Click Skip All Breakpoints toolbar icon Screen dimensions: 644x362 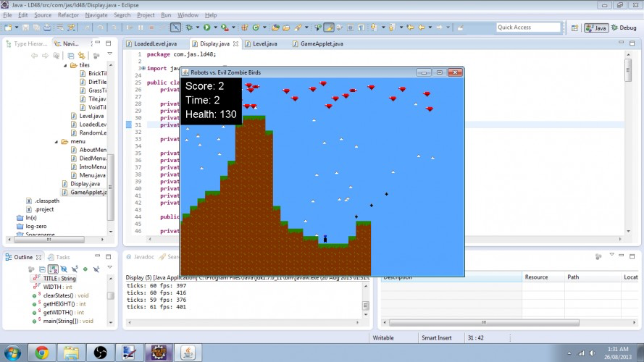coord(175,28)
